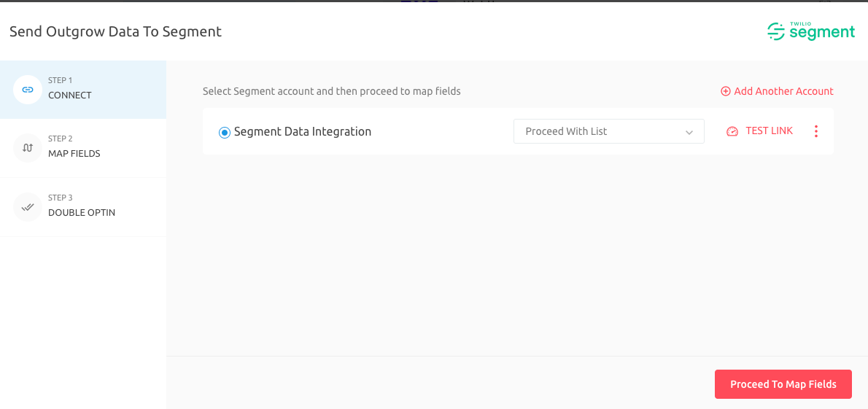Click the Twilio Segment logo
The height and width of the screenshot is (409, 868).
coord(811,31)
